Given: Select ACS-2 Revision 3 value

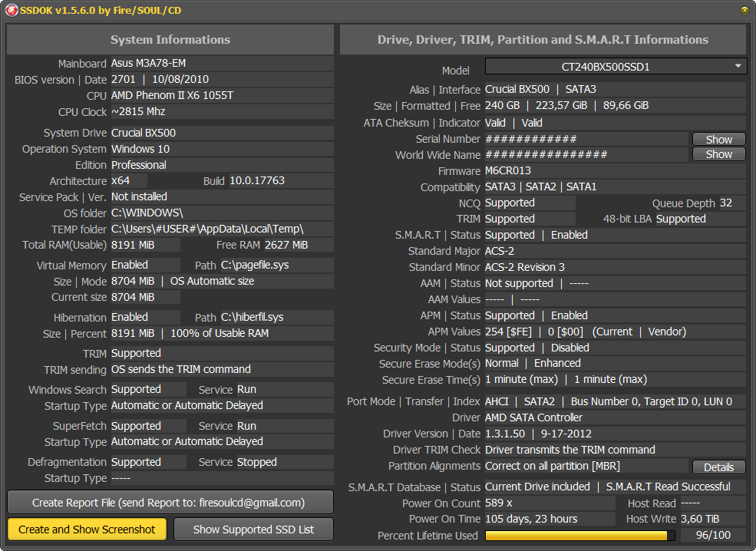Looking at the screenshot, I should tap(616, 267).
